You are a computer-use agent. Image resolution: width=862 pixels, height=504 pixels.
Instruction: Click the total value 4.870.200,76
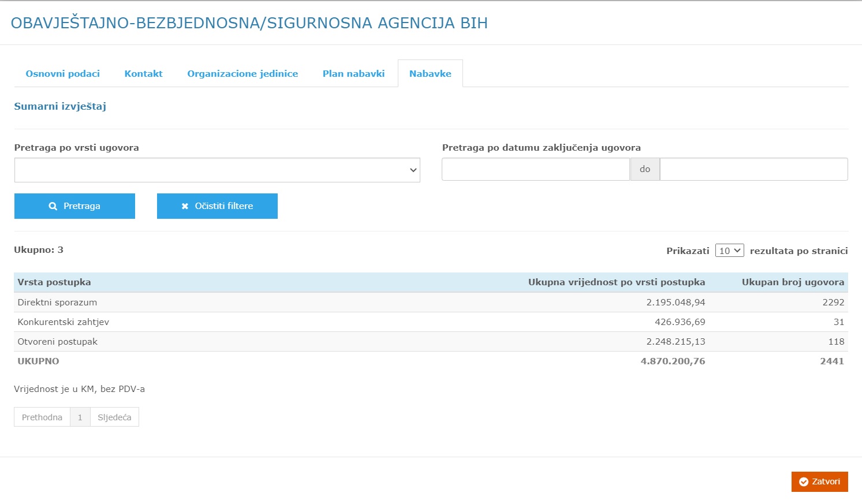pyautogui.click(x=673, y=361)
